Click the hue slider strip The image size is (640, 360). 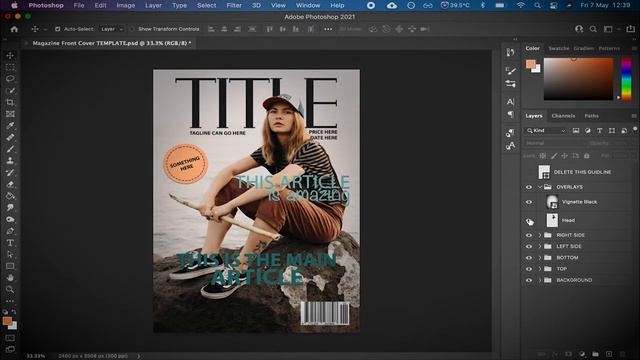[x=627, y=79]
